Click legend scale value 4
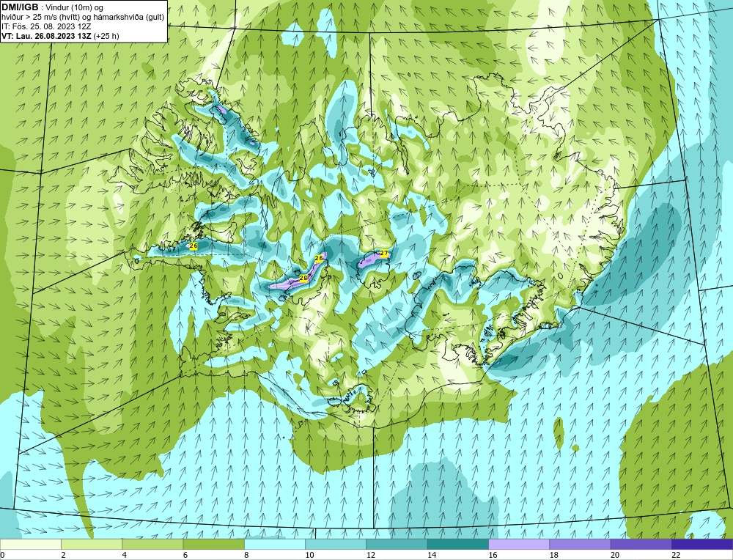Screen dimensions: 733x560 (124, 555)
